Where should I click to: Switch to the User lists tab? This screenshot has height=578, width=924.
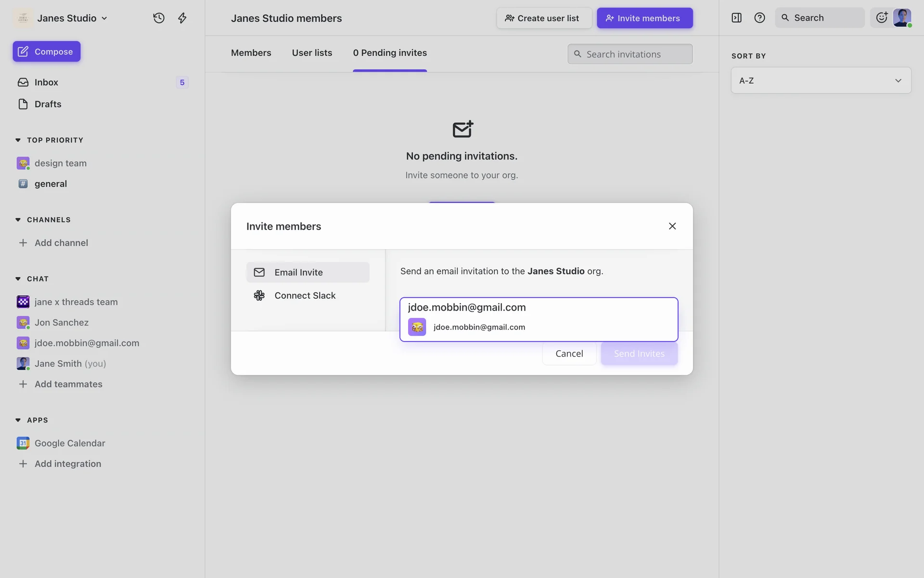click(312, 53)
